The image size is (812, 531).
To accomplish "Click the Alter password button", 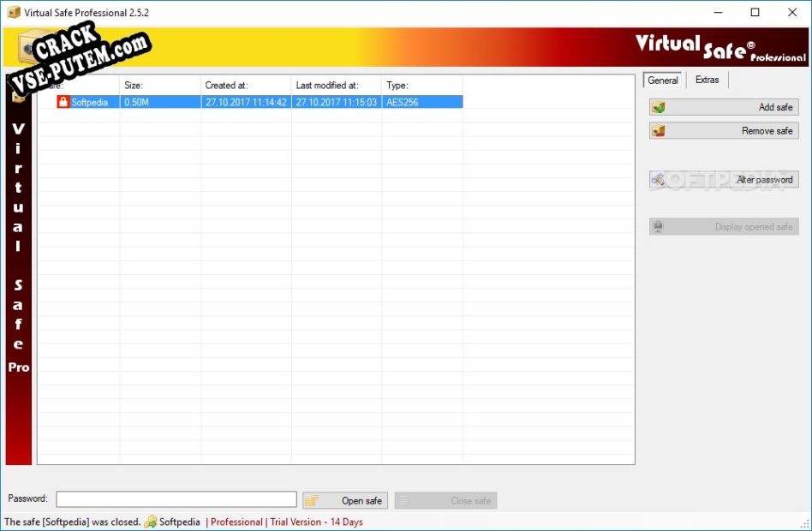I will pyautogui.click(x=724, y=180).
